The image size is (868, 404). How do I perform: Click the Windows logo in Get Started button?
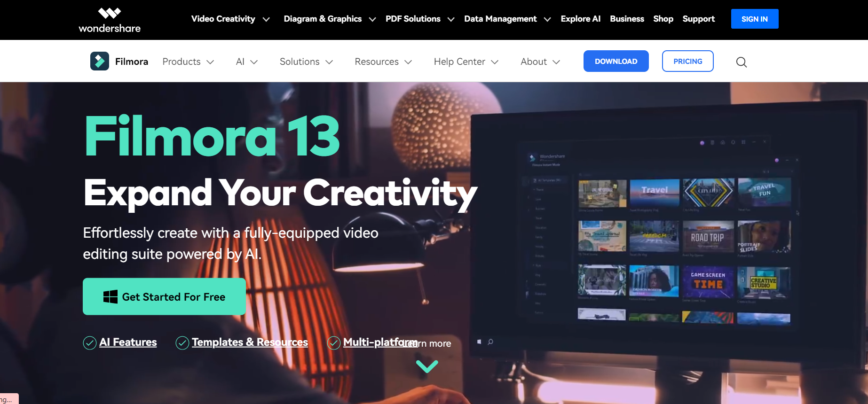(110, 296)
